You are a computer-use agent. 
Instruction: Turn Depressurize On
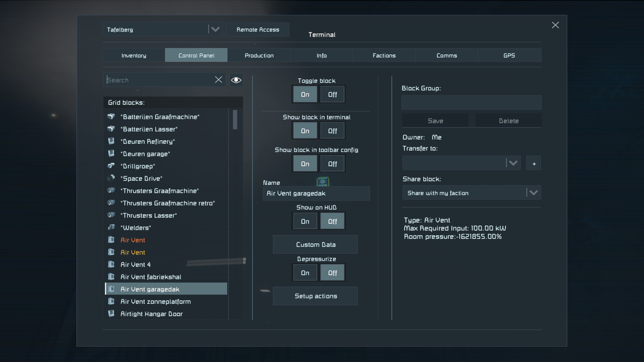(305, 273)
